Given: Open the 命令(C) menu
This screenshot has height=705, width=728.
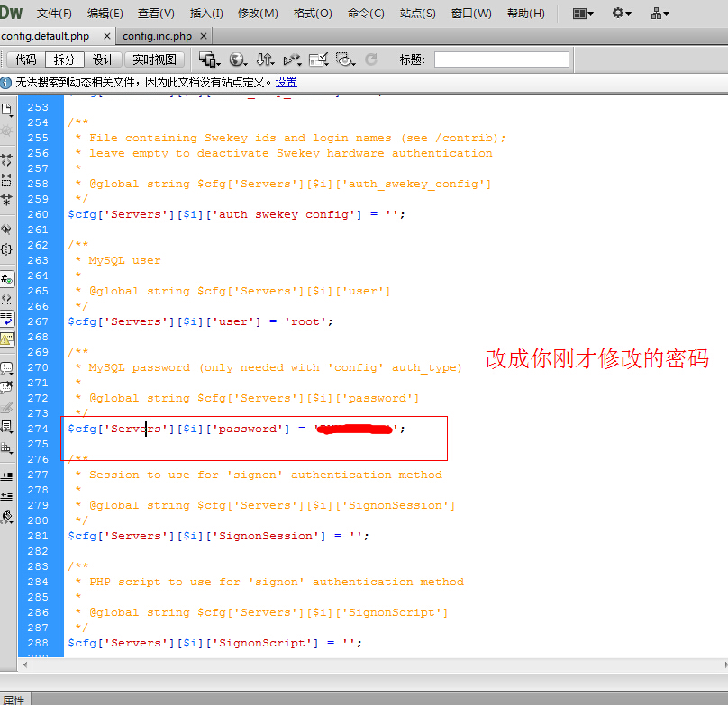Looking at the screenshot, I should click(x=366, y=14).
